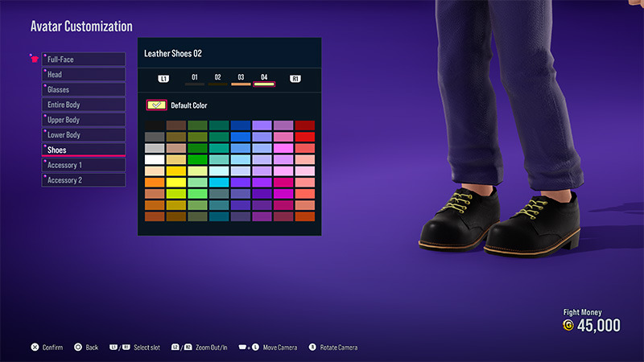Click the X button icon for Confirm

[x=35, y=348]
